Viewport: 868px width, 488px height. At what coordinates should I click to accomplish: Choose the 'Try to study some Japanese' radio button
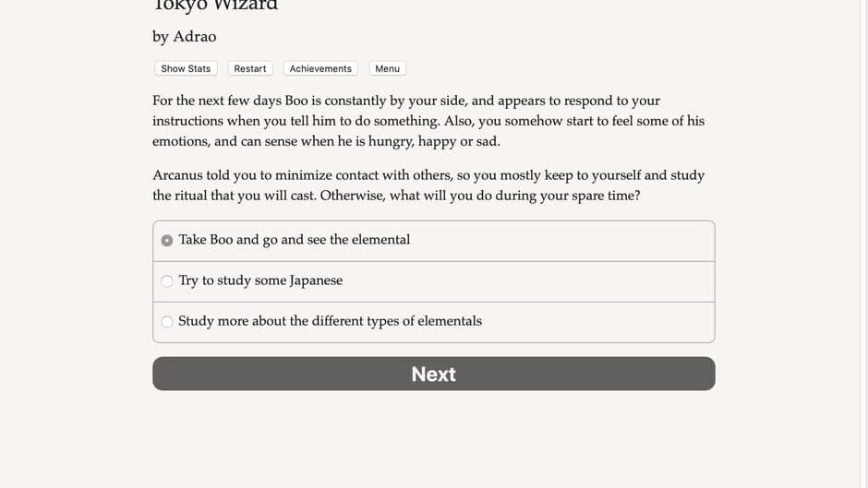[166, 281]
